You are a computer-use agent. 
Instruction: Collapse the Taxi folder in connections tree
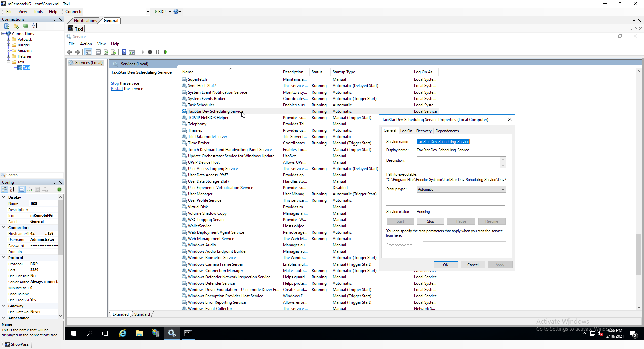click(x=9, y=62)
